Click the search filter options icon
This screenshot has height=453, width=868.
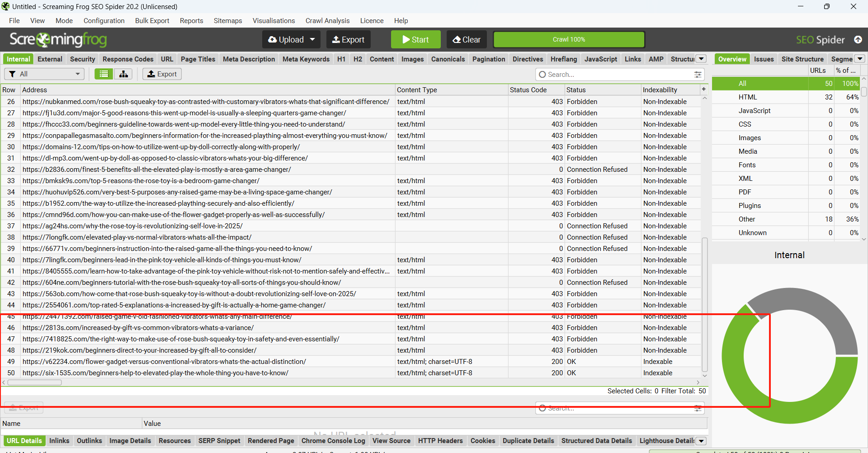[x=698, y=75]
